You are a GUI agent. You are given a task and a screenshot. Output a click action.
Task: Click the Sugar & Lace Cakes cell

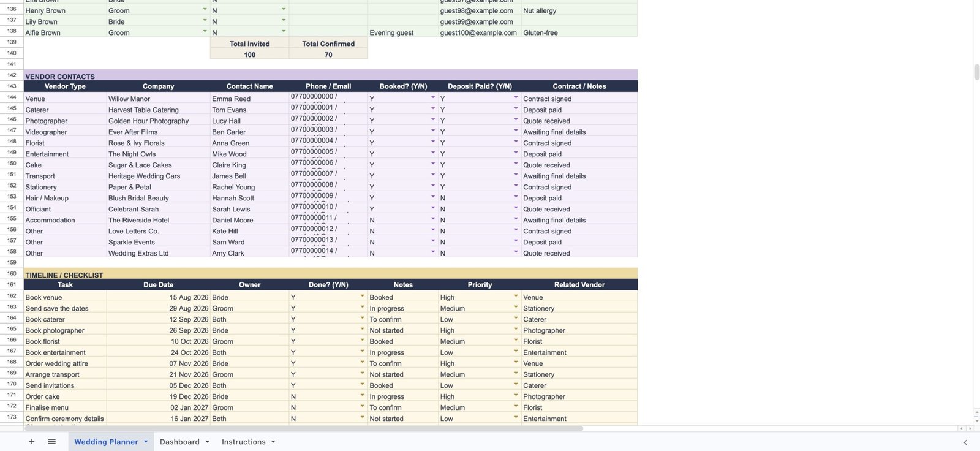pos(159,165)
